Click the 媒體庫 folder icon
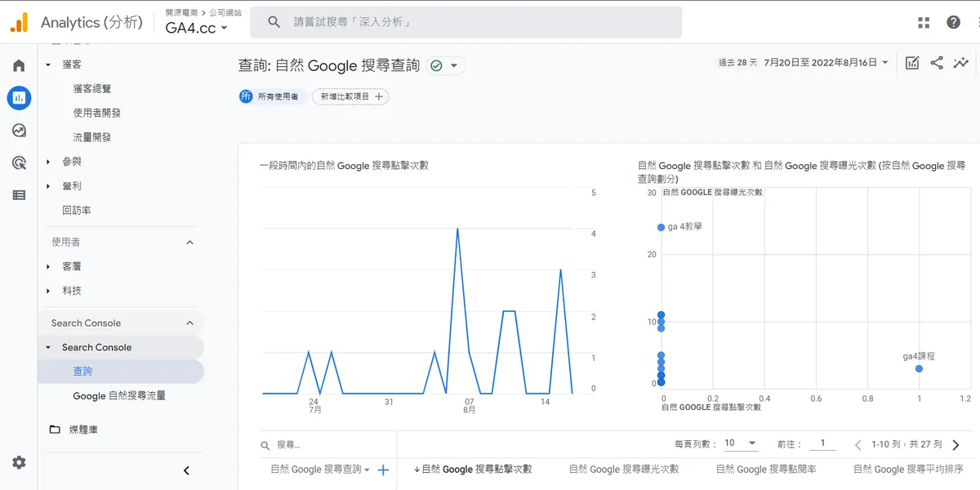Screen dimensions: 980x490 click(55, 430)
